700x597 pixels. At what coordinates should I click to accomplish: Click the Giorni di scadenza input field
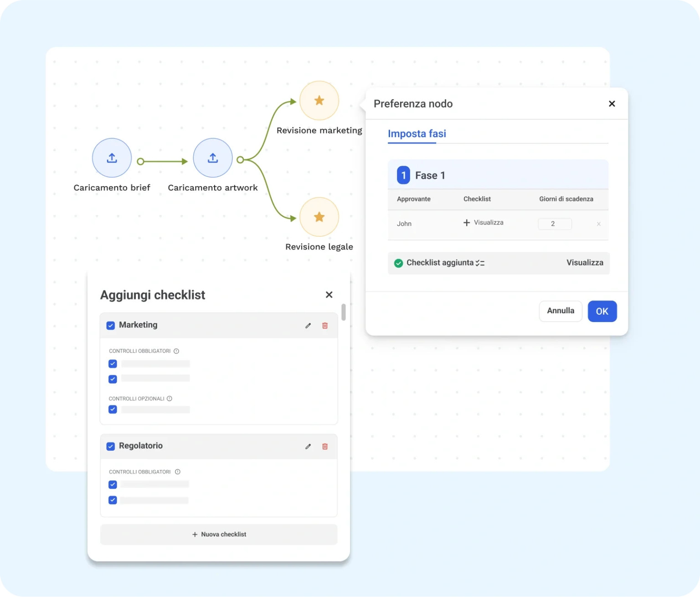click(x=555, y=224)
